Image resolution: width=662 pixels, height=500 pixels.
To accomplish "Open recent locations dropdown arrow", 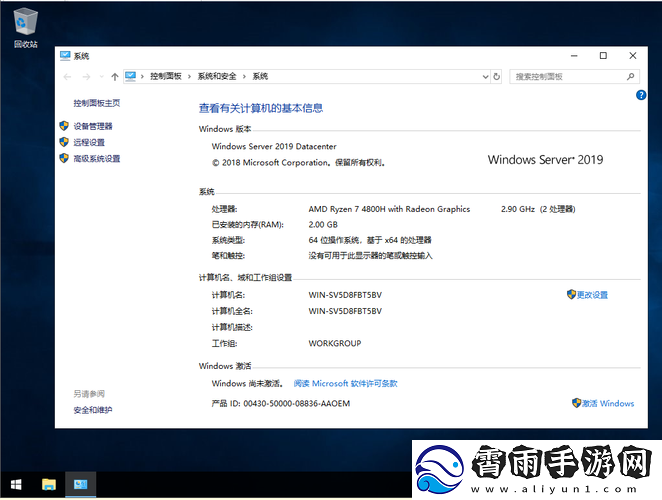I will click(x=101, y=76).
